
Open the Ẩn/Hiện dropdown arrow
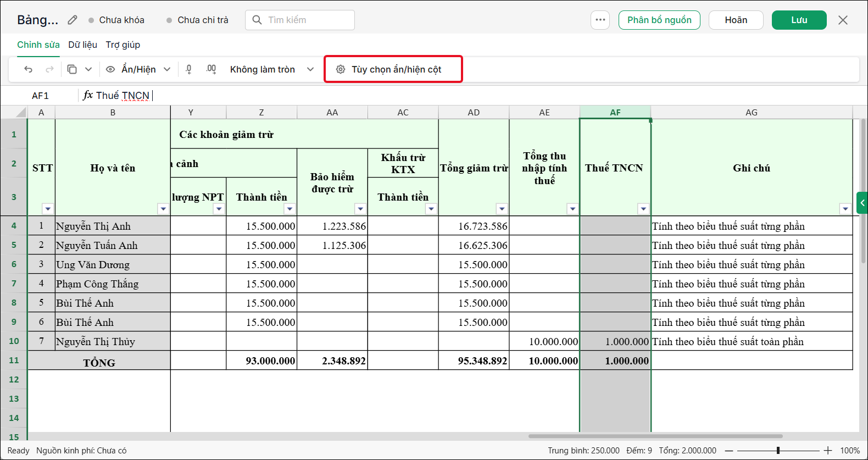(x=167, y=69)
